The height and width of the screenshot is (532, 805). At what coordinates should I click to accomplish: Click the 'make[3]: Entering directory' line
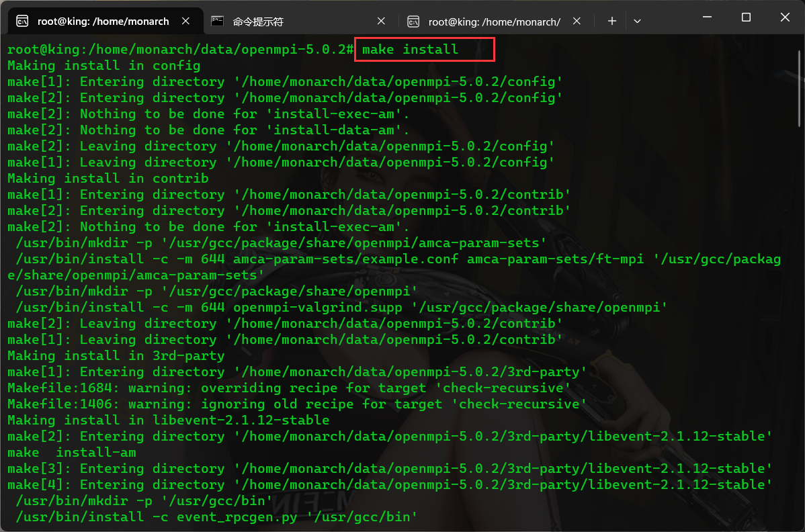click(390, 468)
